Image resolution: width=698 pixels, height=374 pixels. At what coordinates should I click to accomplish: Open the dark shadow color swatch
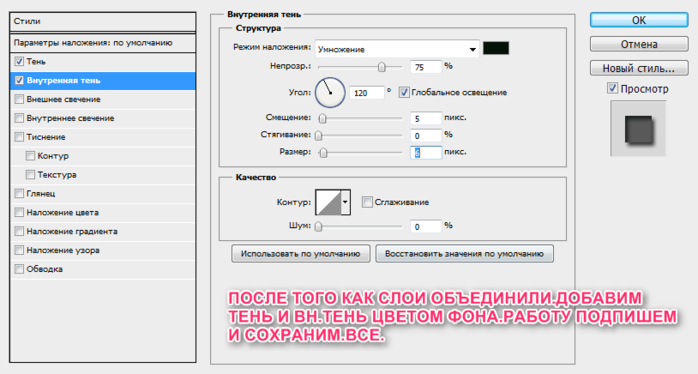(x=496, y=48)
